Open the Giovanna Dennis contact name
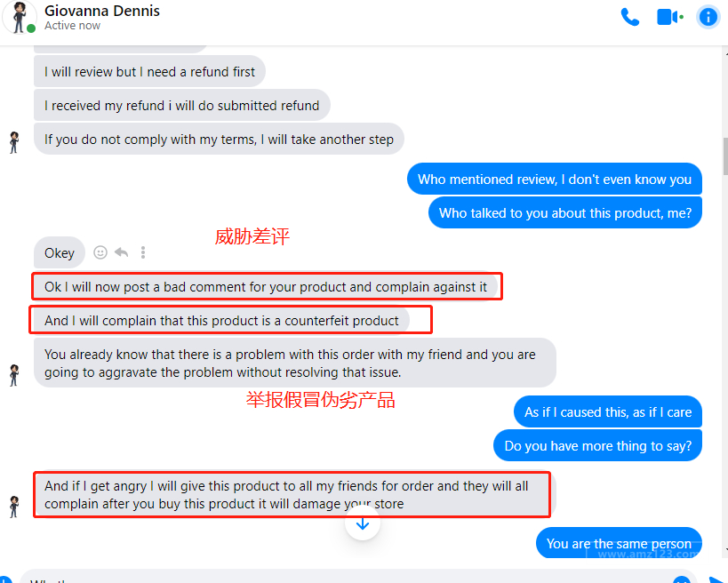The width and height of the screenshot is (728, 583). click(102, 11)
